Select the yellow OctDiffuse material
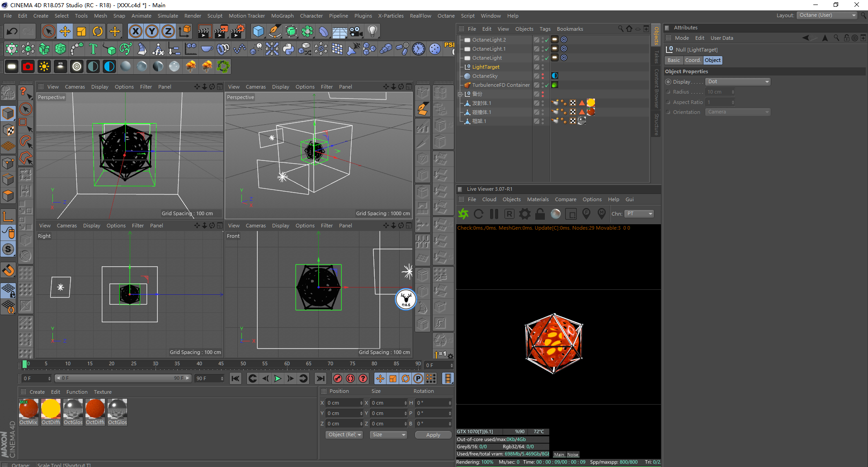 (51, 412)
